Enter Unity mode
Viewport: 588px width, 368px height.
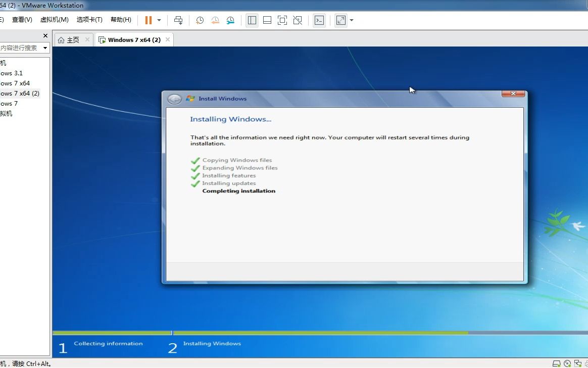[298, 20]
